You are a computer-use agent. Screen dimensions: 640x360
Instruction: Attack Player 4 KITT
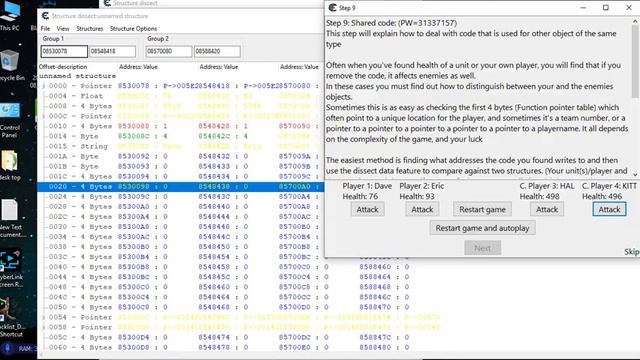[x=609, y=209]
